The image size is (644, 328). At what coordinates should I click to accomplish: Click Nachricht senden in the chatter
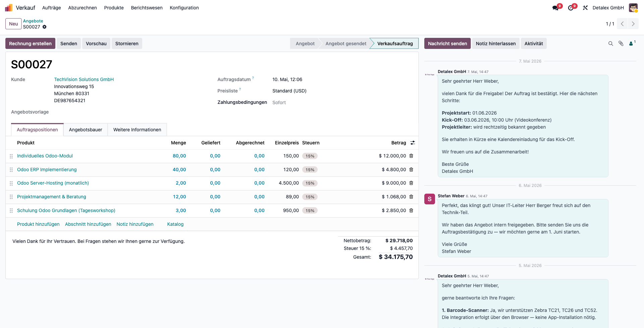pyautogui.click(x=447, y=44)
